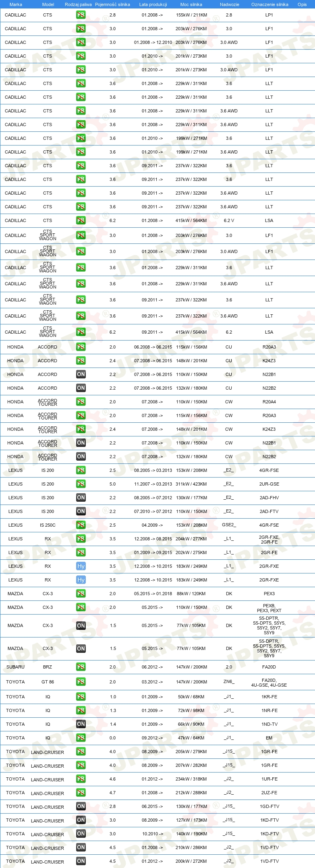Click petrol icon in Cadillac CTS 2.8 LP1 row
Image resolution: width=315 pixels, height=868 pixels.
(x=81, y=15)
